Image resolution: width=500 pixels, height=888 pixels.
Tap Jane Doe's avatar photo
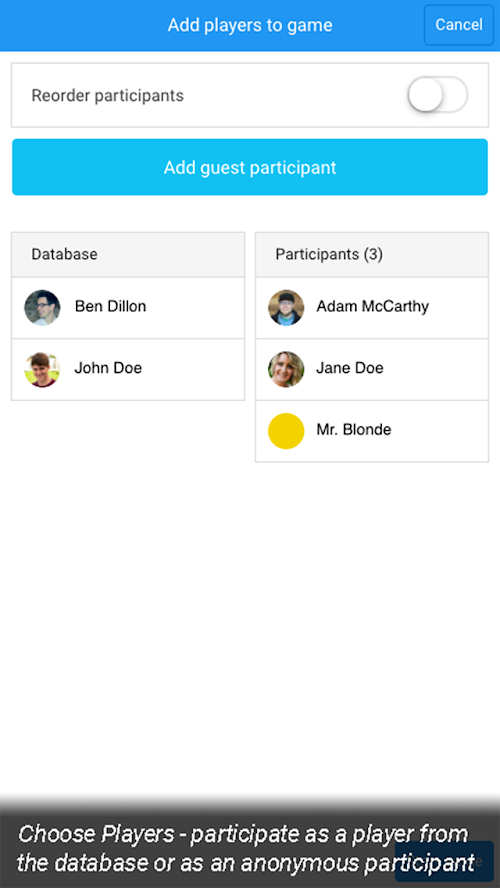click(286, 369)
